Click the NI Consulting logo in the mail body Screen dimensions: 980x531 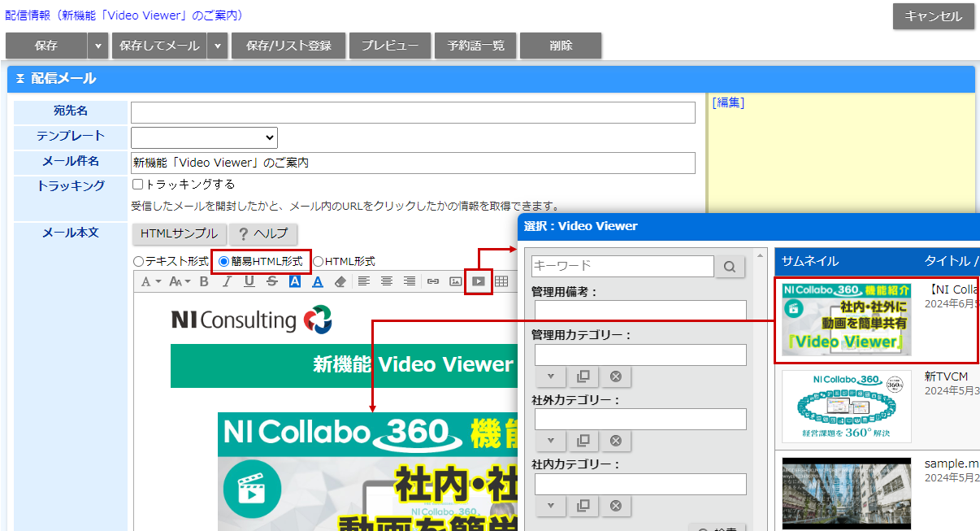[252, 320]
